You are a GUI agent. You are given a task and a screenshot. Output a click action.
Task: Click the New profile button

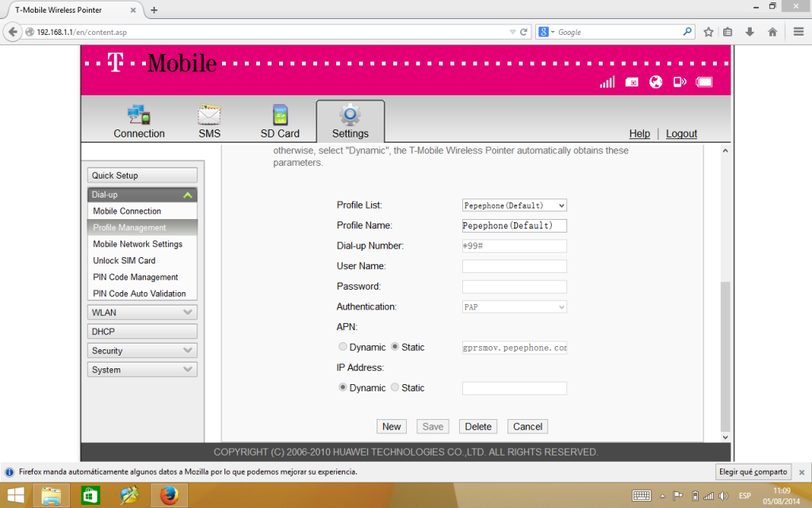pos(392,427)
